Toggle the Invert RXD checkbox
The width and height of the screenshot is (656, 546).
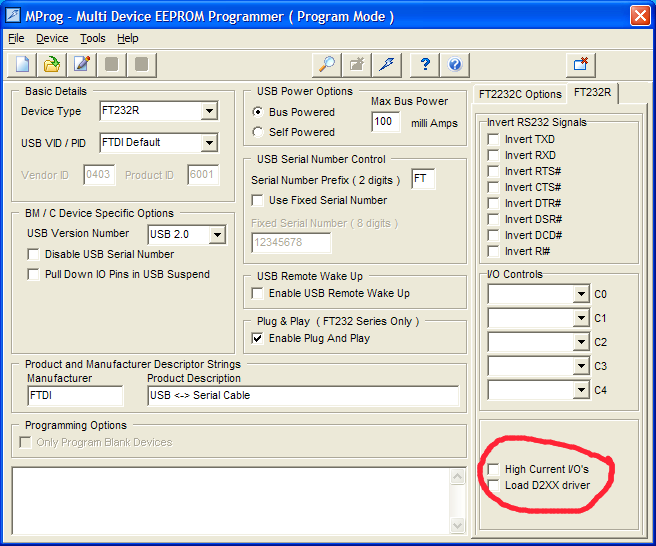click(494, 155)
